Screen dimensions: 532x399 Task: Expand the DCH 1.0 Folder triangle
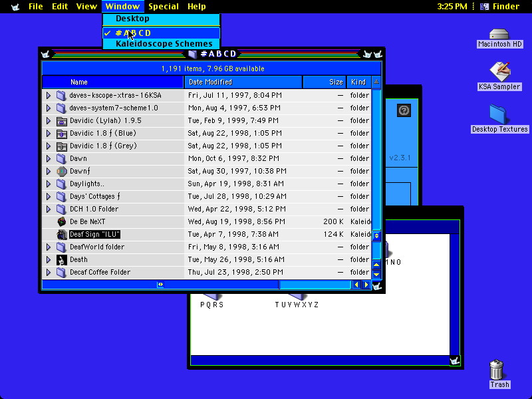point(48,209)
